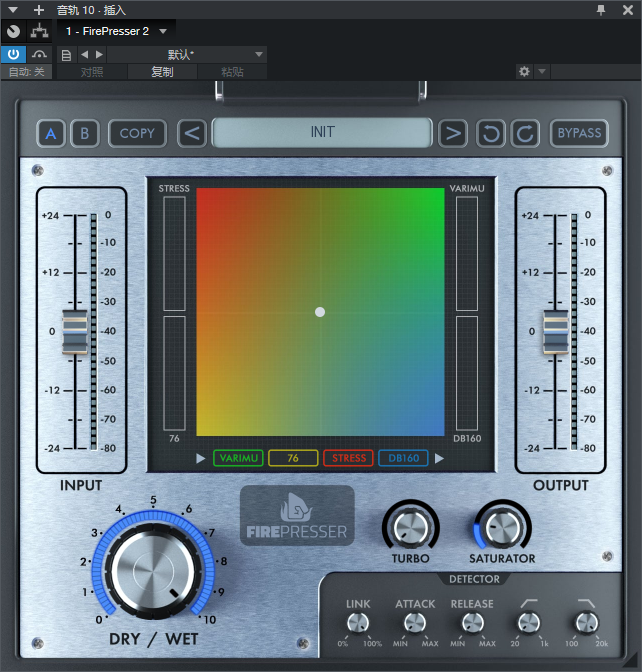Click the number 10 on DRY/WET dial
The height and width of the screenshot is (672, 642).
(209, 620)
